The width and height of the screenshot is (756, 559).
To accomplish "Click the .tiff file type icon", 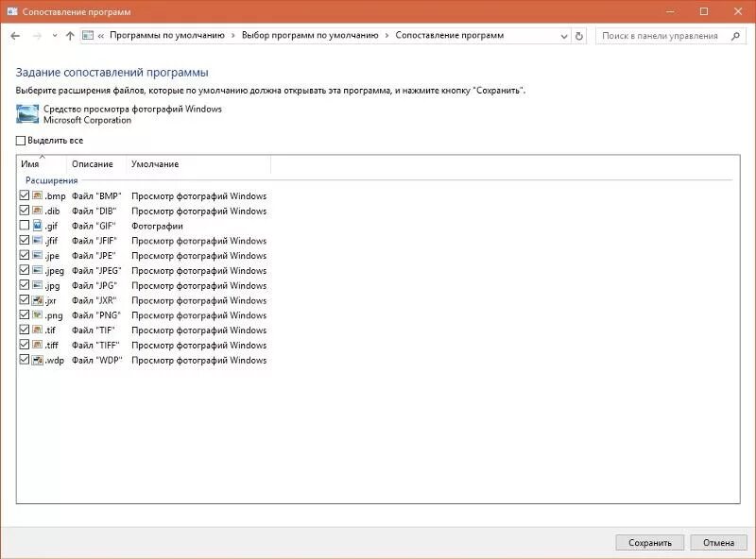I will pyautogui.click(x=38, y=345).
